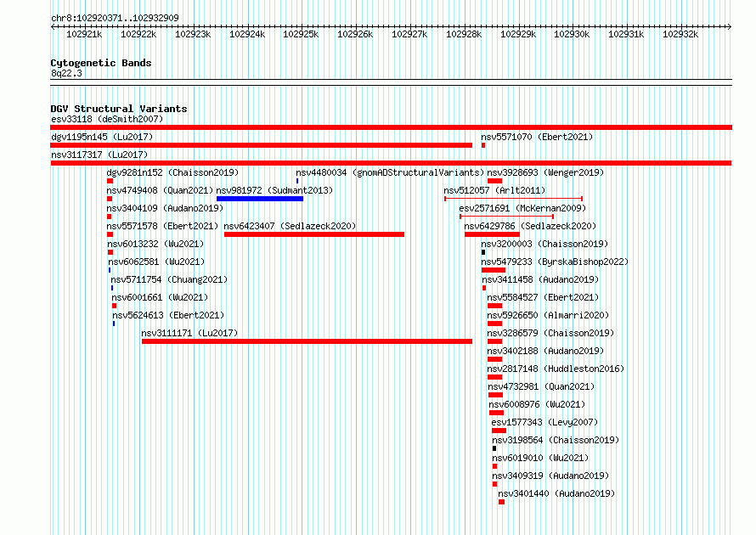Click the red nsv6429786 Sedlazeck2020 bar

tap(493, 234)
